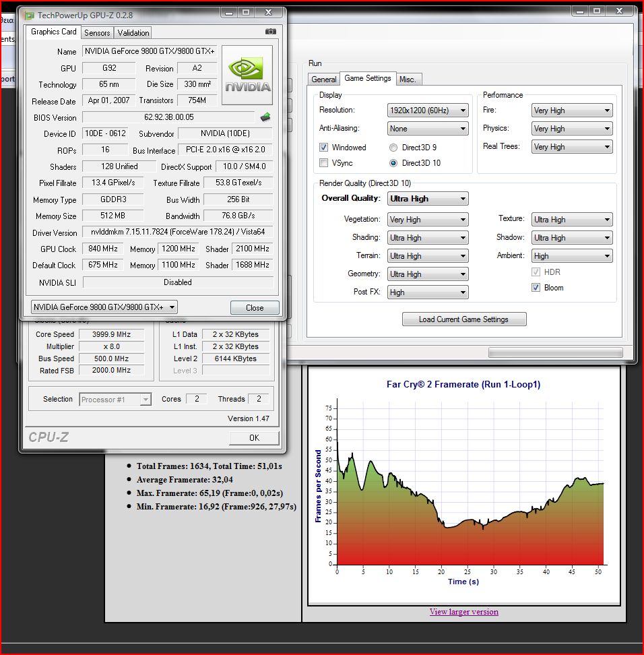
Task: Click the Device ID 10DE - 0612 field
Action: pyautogui.click(x=105, y=133)
